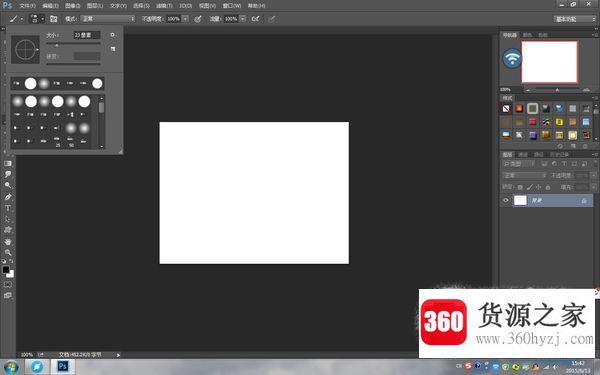Toggle the Brush panel button
The image size is (600, 375).
(x=54, y=19)
